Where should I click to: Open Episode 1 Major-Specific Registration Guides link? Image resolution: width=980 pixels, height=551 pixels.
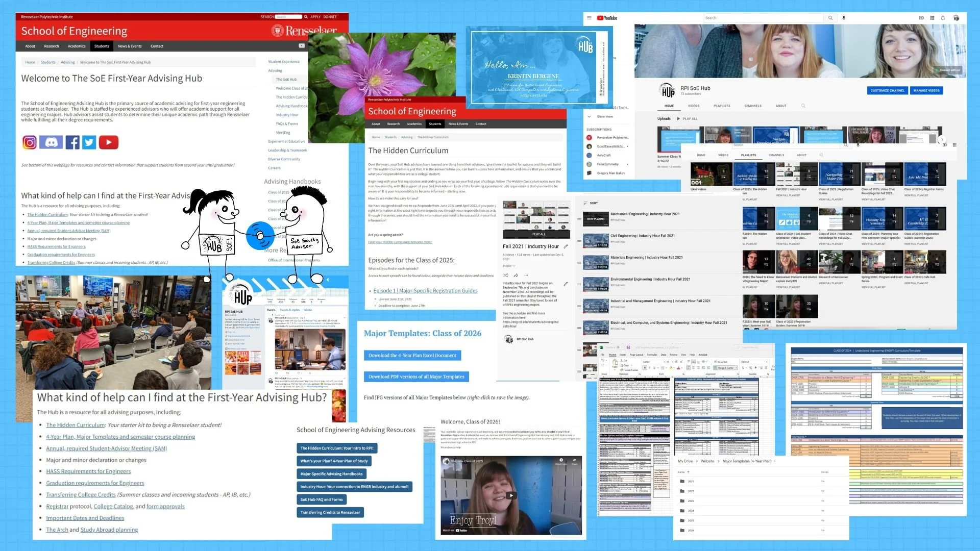425,291
